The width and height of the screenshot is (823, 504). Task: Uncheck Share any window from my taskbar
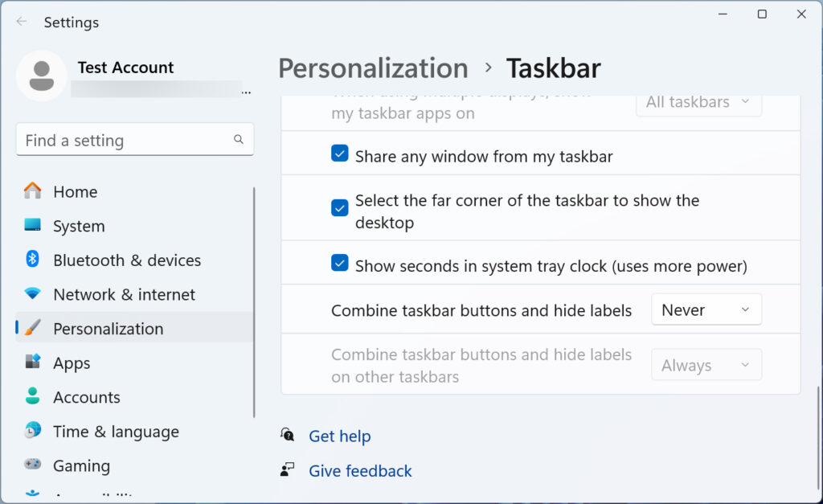340,153
